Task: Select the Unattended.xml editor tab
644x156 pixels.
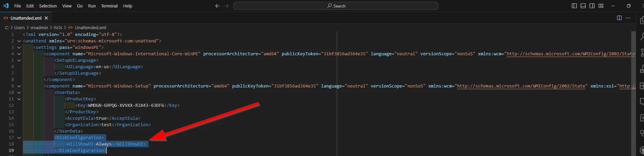Action: (x=26, y=18)
